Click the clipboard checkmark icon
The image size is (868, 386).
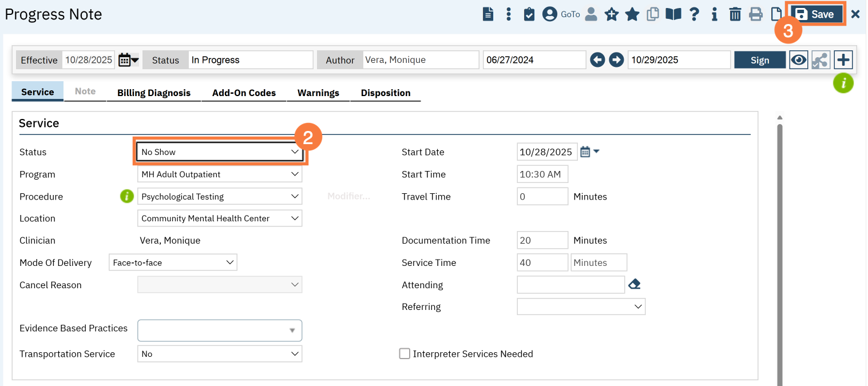point(529,14)
